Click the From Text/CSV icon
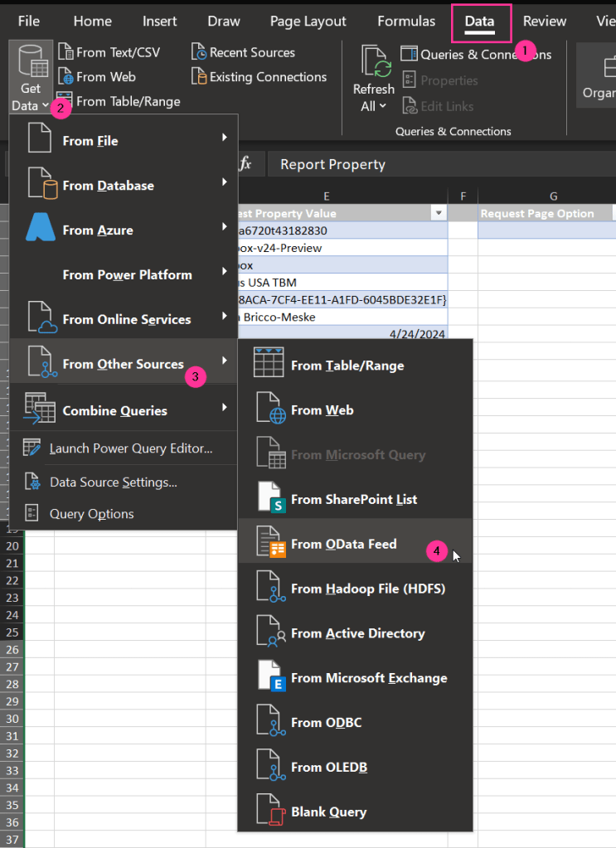This screenshot has width=616, height=848. point(65,53)
